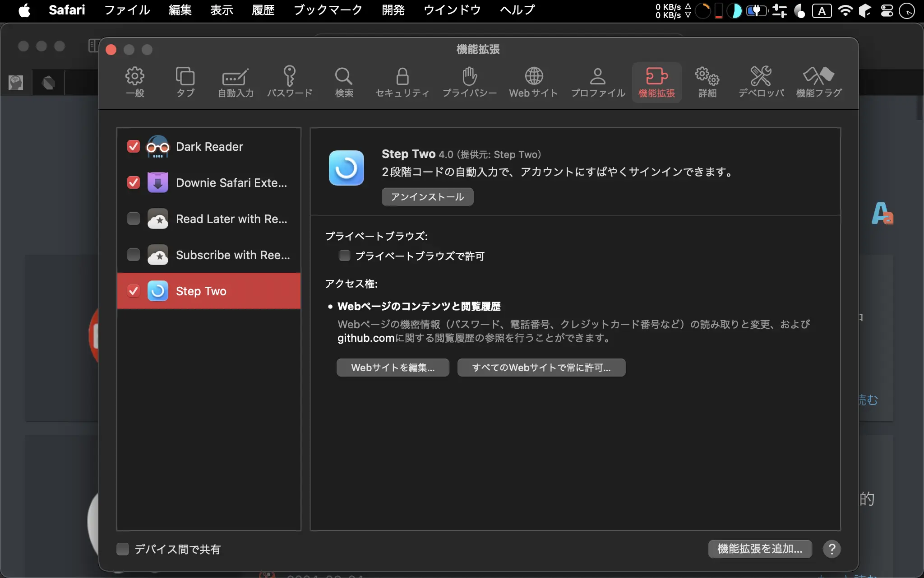Select the Read Later with Re... row text

point(231,219)
